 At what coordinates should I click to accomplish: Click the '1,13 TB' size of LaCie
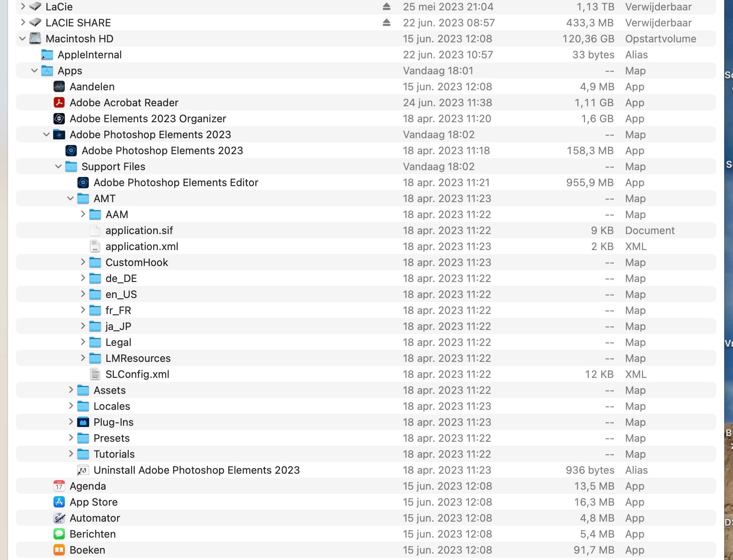click(595, 7)
